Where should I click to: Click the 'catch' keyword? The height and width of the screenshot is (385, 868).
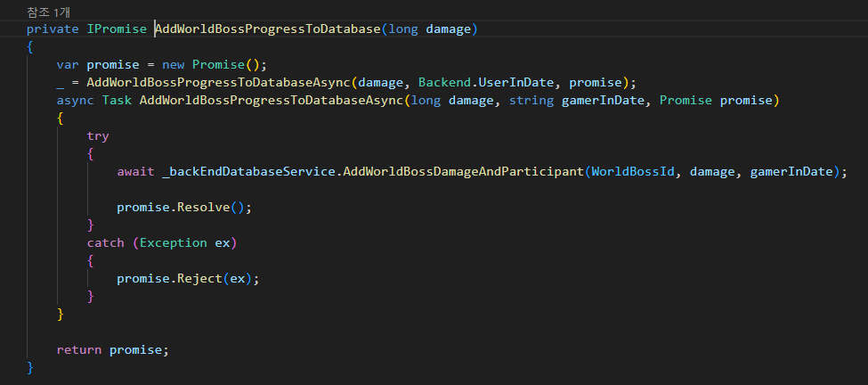[x=105, y=242]
